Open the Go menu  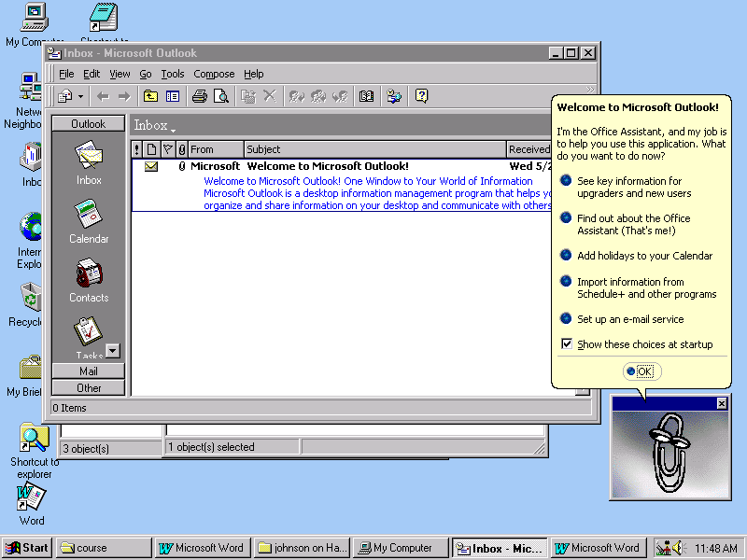pos(146,75)
